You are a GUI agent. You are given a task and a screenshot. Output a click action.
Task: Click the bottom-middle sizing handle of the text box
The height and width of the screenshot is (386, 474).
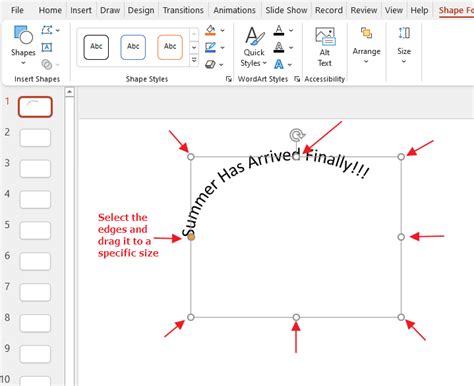pos(296,317)
